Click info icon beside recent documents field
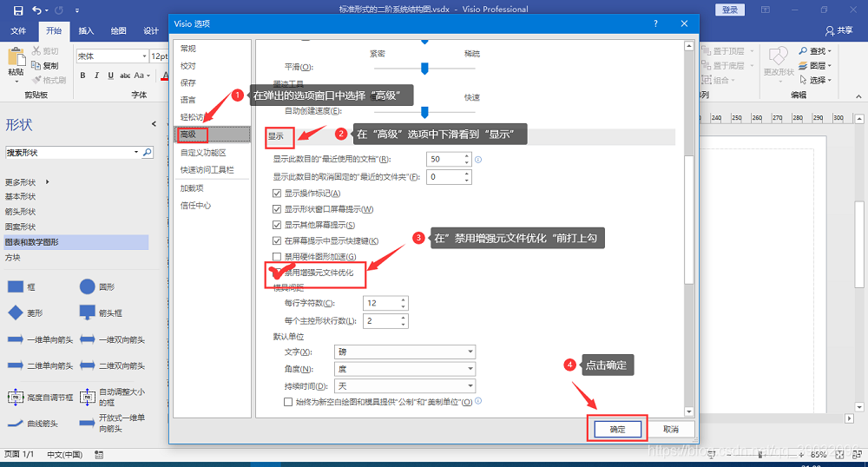868x467 pixels. click(x=478, y=160)
